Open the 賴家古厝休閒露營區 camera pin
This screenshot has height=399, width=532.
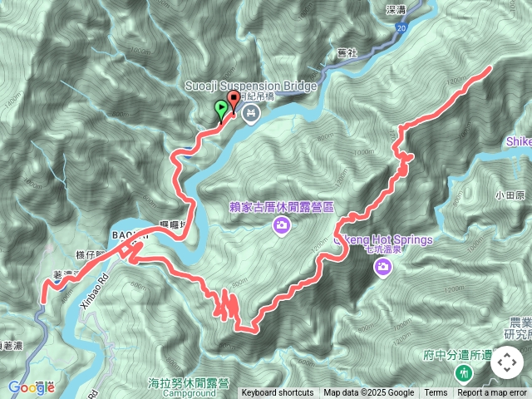[x=282, y=226]
